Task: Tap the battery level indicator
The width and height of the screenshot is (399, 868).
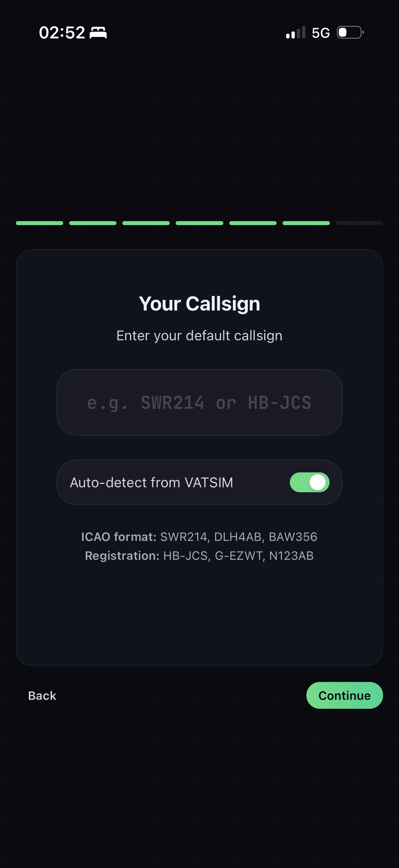Action: (348, 32)
